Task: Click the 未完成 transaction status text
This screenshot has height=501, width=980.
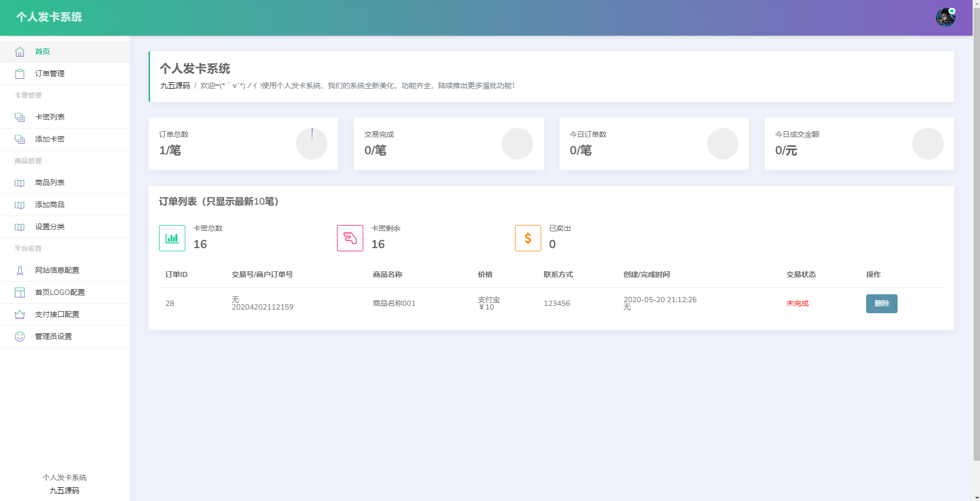Action: coord(797,303)
